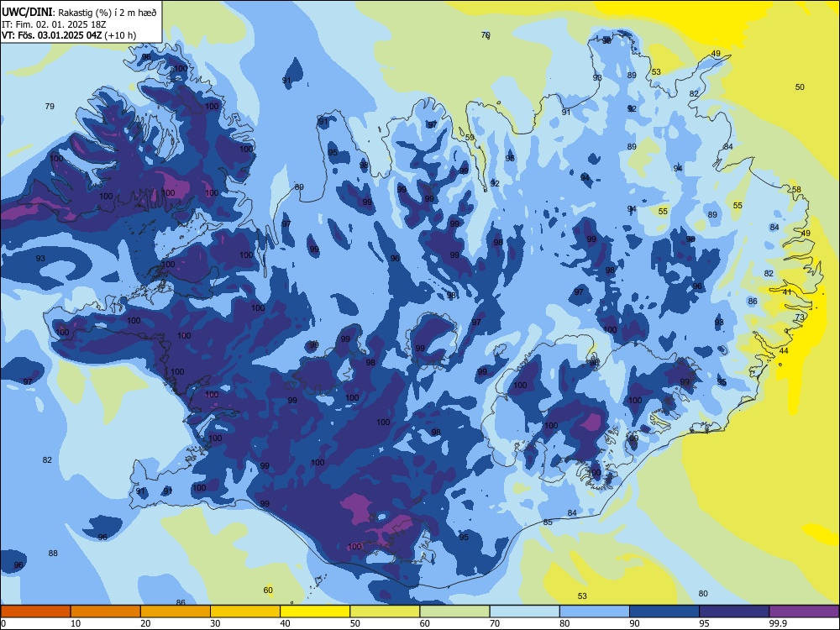Viewport: 840px width, 630px height.
Task: Pick the yellow-green 50–60 legend swatch
Action: tap(385, 612)
